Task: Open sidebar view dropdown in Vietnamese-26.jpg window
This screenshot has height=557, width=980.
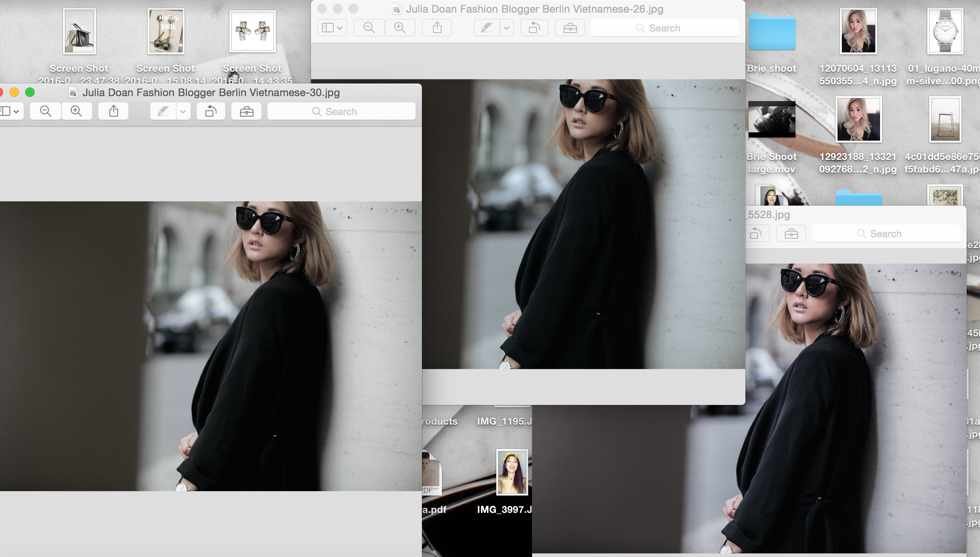Action: (x=332, y=28)
